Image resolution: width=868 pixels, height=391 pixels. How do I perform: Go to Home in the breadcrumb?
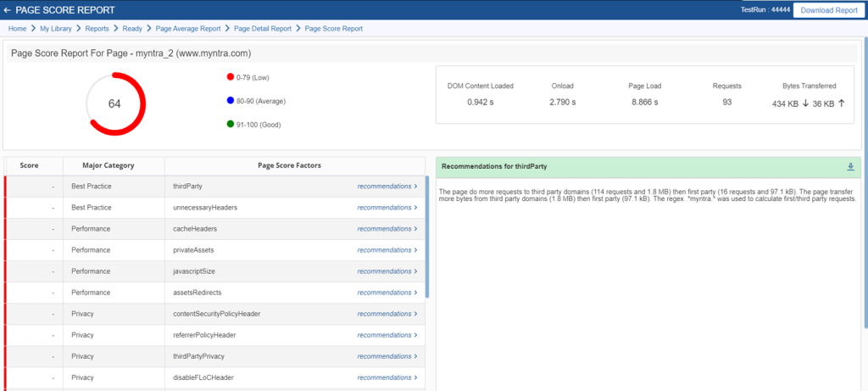coord(17,29)
